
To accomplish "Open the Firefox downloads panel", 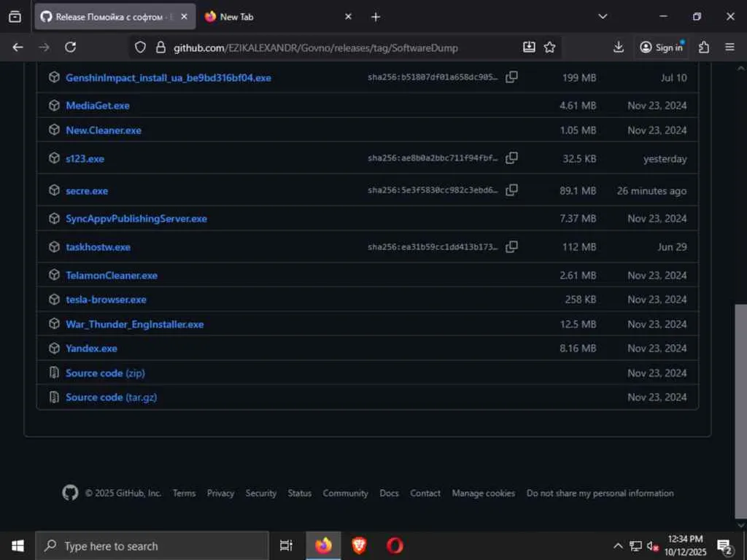I will [619, 47].
